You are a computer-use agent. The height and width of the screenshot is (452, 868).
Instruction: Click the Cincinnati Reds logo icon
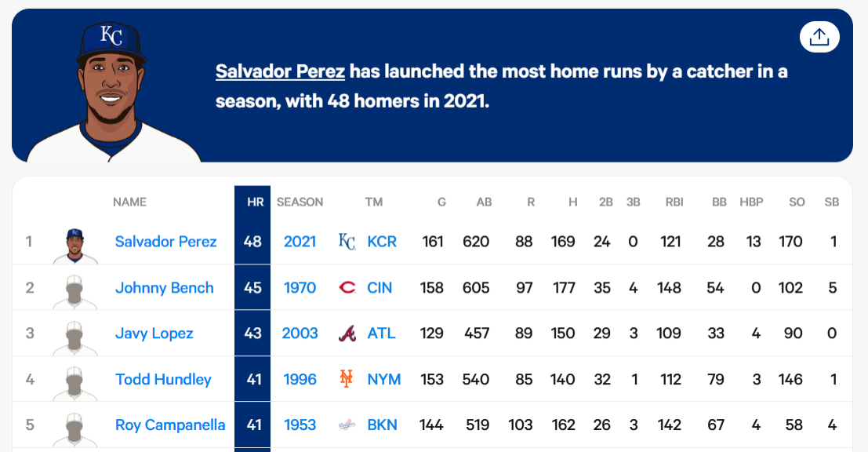pos(347,288)
